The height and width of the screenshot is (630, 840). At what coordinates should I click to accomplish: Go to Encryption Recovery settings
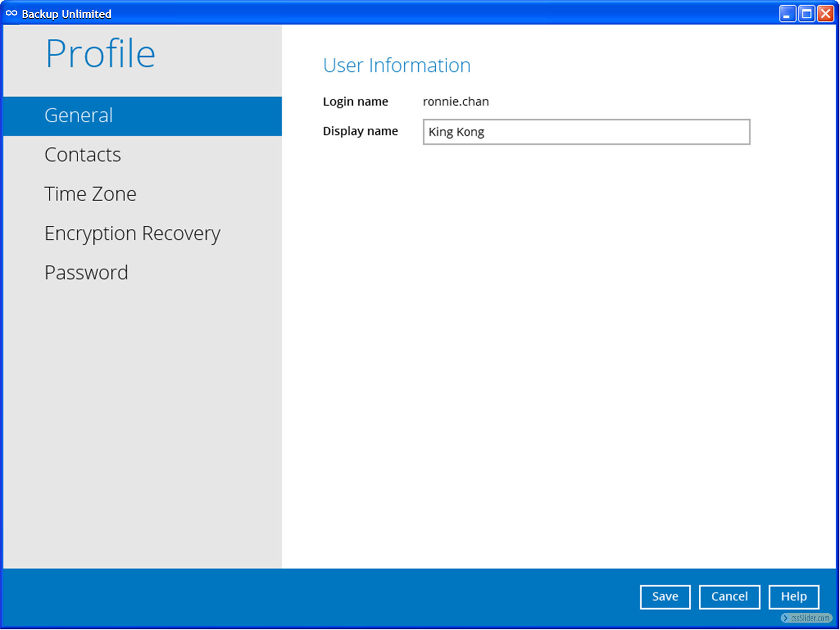132,234
